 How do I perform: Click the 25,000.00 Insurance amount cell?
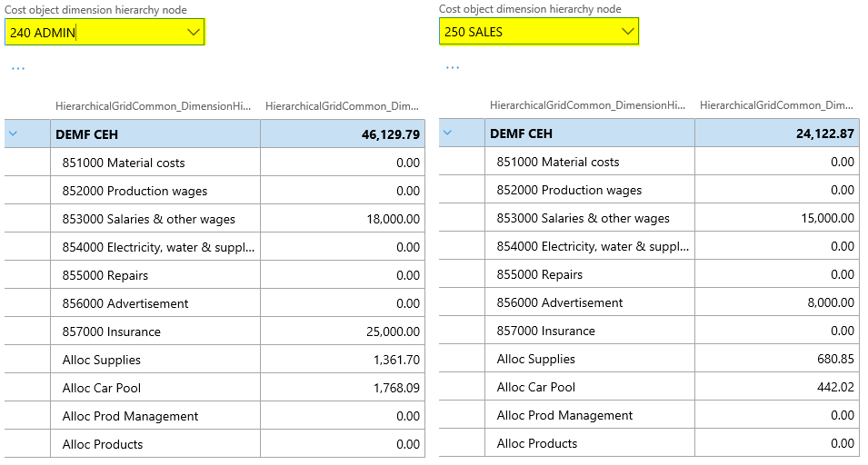(391, 331)
